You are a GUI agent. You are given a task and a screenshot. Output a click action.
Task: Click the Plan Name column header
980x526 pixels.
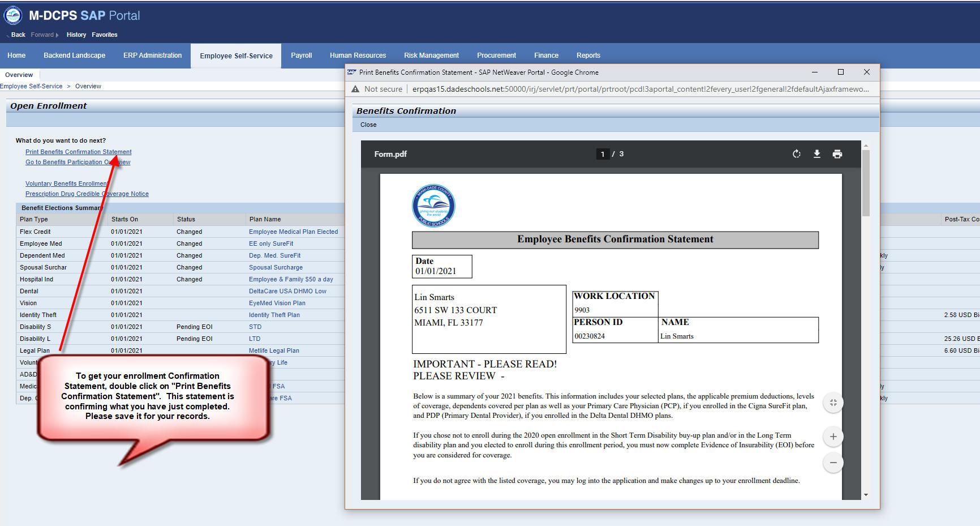pos(265,219)
